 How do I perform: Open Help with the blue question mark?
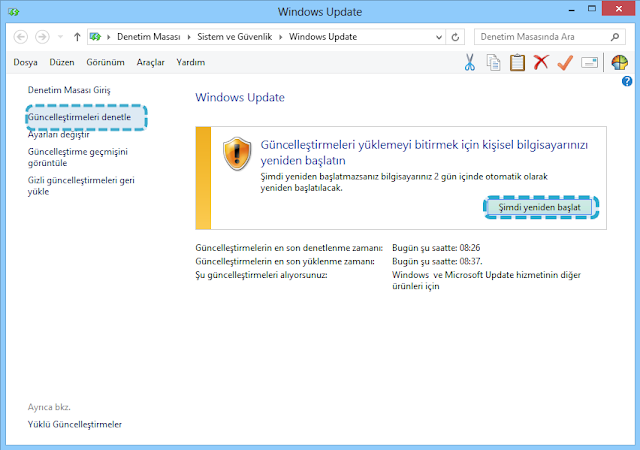(x=627, y=81)
